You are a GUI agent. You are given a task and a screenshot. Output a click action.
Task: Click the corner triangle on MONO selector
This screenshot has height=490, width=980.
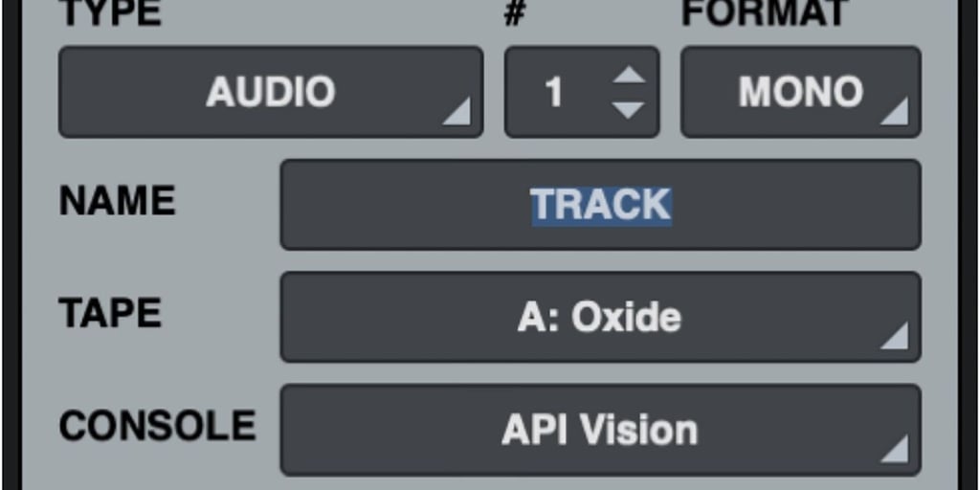coord(894,111)
